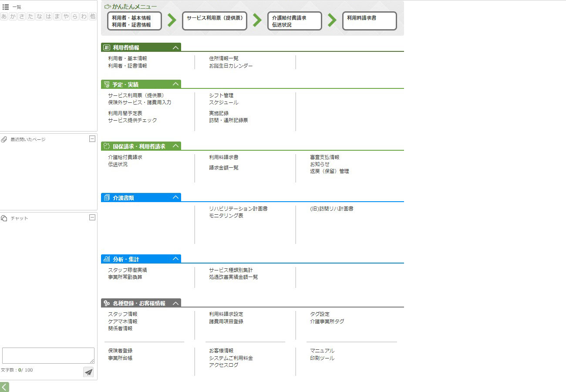Send chat message with paper plane icon
The width and height of the screenshot is (566, 392).
tap(88, 372)
